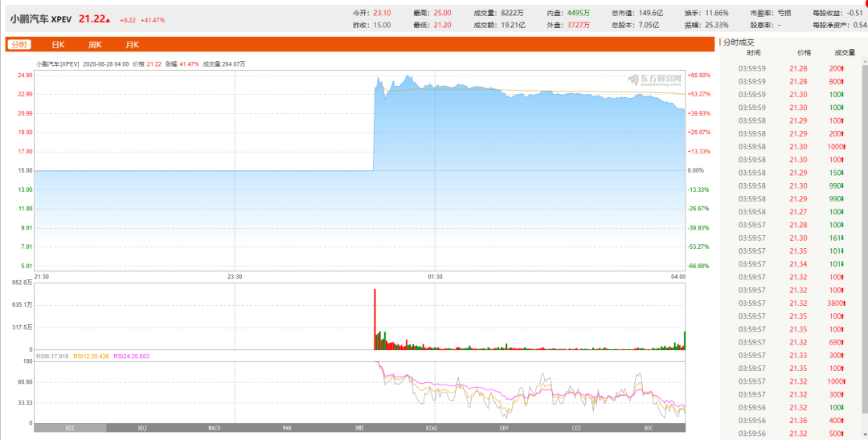868x440 pixels.
Task: Click the RSI12:20.438 legend label
Action: coord(91,356)
